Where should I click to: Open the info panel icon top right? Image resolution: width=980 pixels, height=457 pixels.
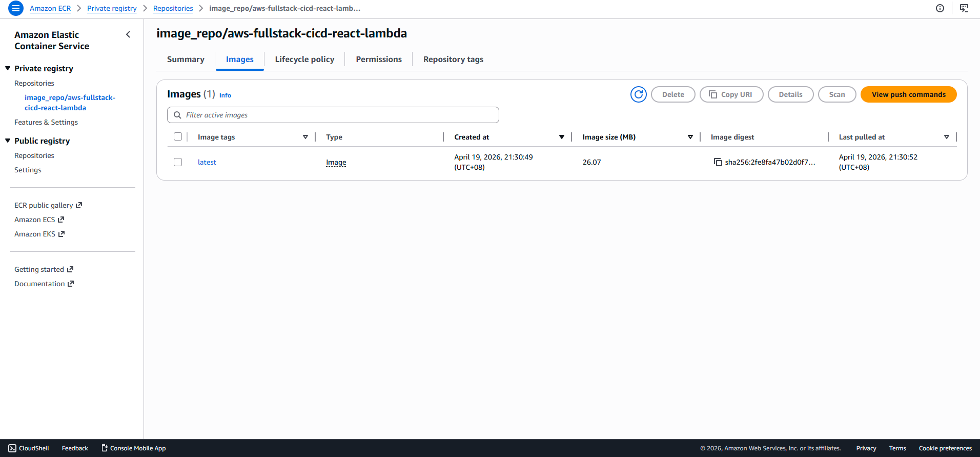click(x=940, y=8)
